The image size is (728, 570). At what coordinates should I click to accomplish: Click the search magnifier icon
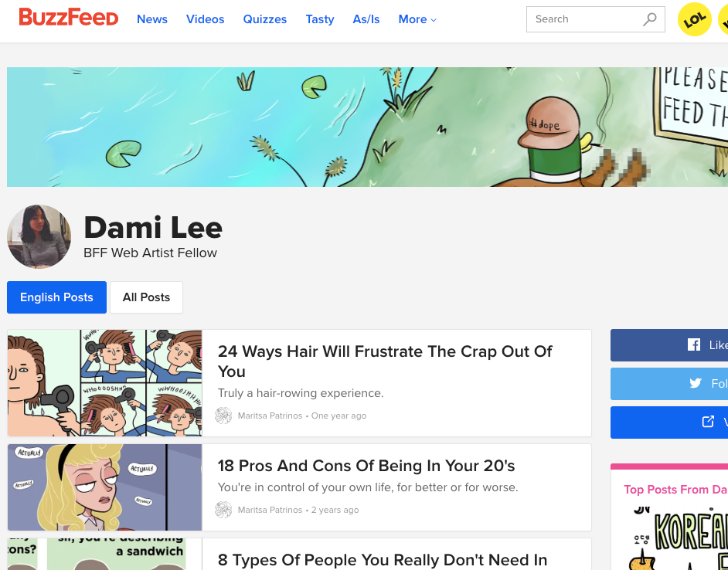[x=649, y=19]
